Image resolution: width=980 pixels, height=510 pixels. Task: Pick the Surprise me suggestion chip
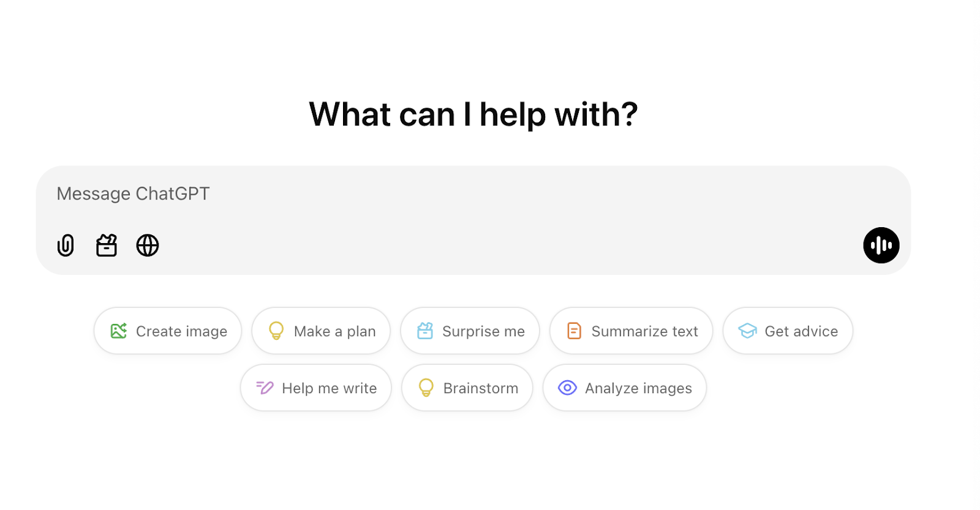pyautogui.click(x=470, y=331)
